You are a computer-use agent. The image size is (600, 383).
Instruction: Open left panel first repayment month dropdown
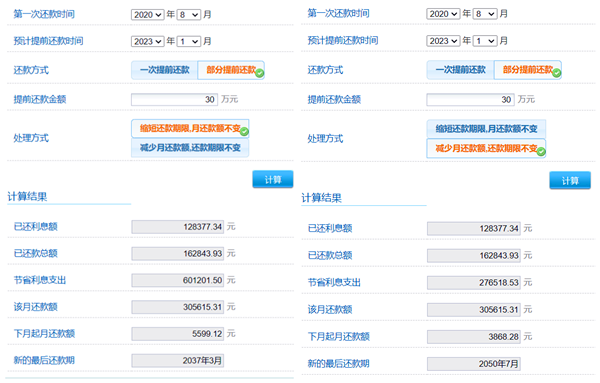[189, 15]
